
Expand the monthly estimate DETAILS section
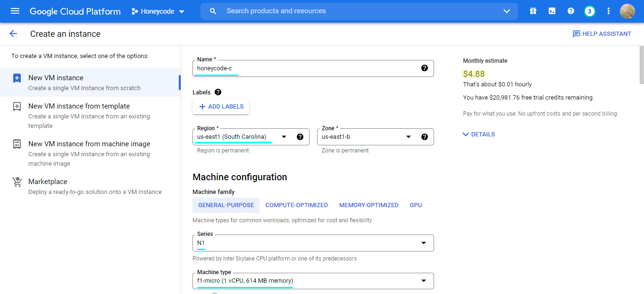[x=479, y=134]
